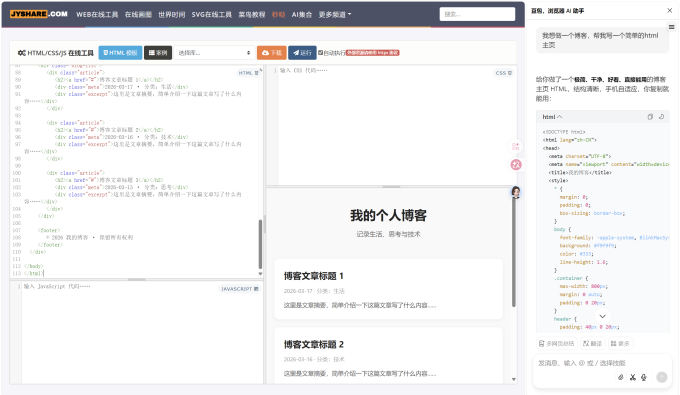Open the AI集合 nav link
This screenshot has width=680, height=395.
click(302, 14)
